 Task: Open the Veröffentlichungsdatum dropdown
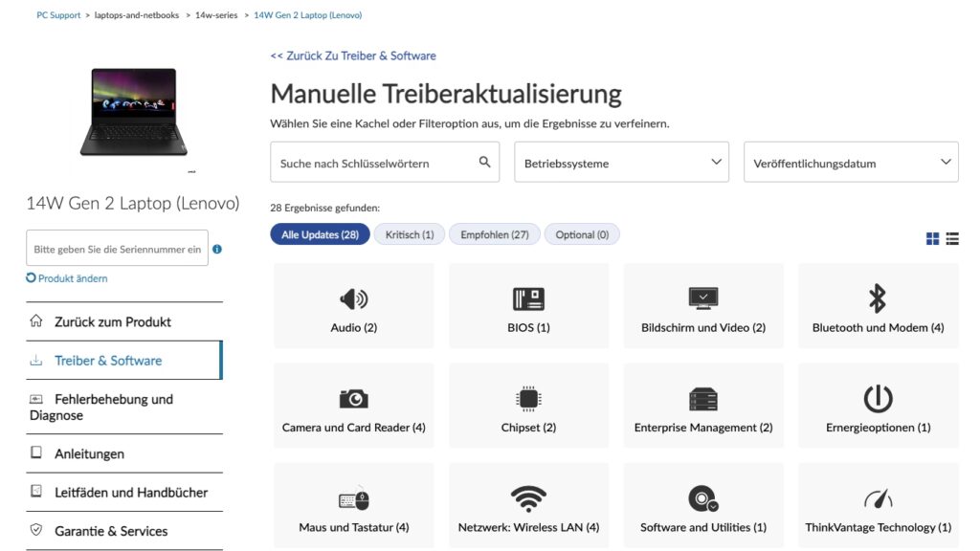pyautogui.click(x=851, y=163)
